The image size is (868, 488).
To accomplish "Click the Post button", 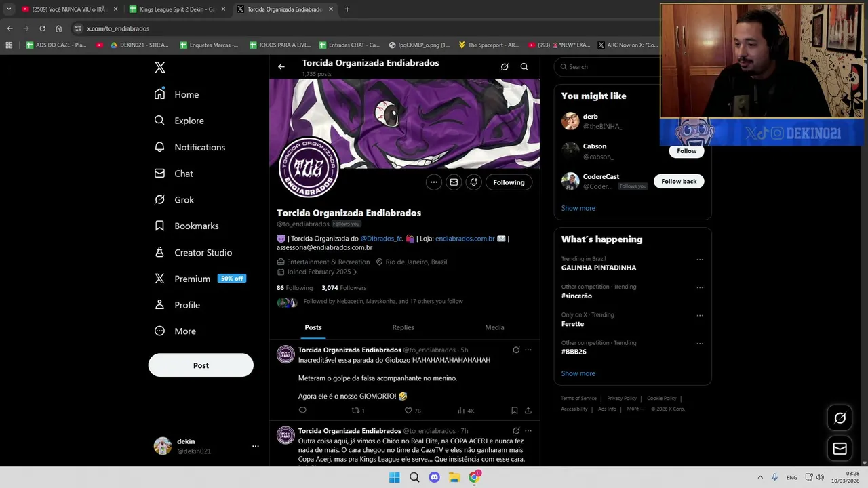I will (201, 365).
